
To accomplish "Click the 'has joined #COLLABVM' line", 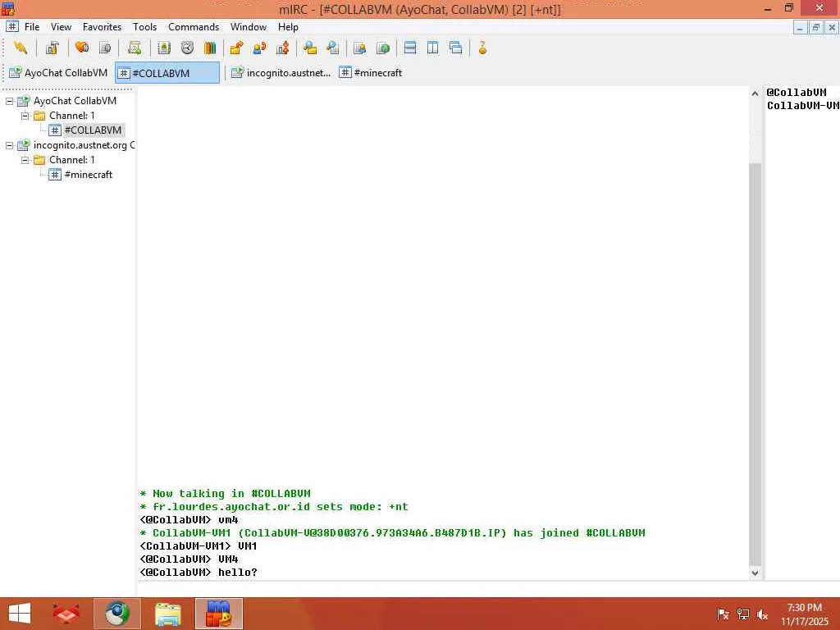I will click(392, 533).
